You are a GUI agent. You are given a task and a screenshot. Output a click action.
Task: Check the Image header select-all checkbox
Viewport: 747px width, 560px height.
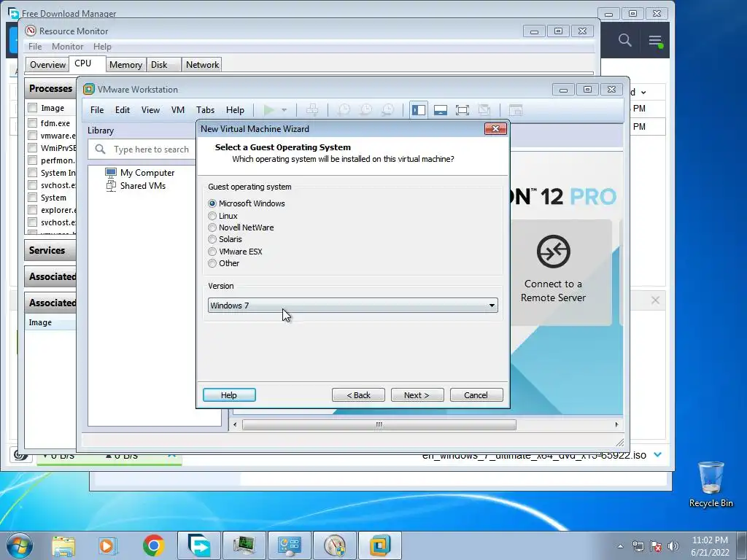(32, 108)
